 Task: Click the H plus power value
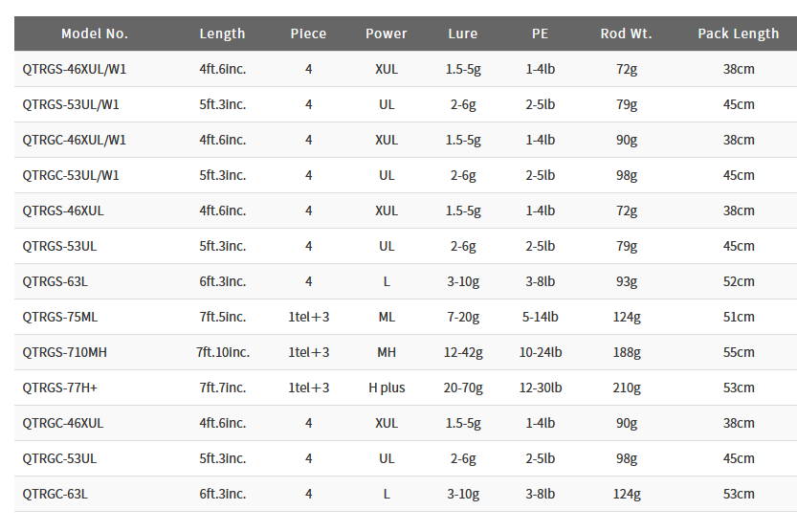click(x=387, y=388)
